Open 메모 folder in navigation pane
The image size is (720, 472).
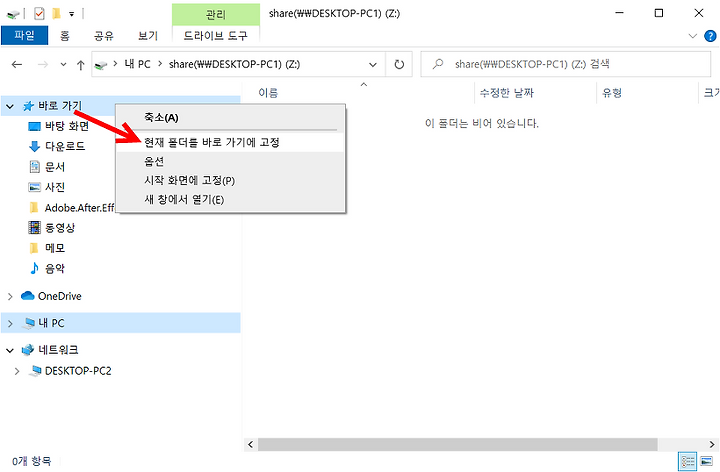click(x=55, y=248)
